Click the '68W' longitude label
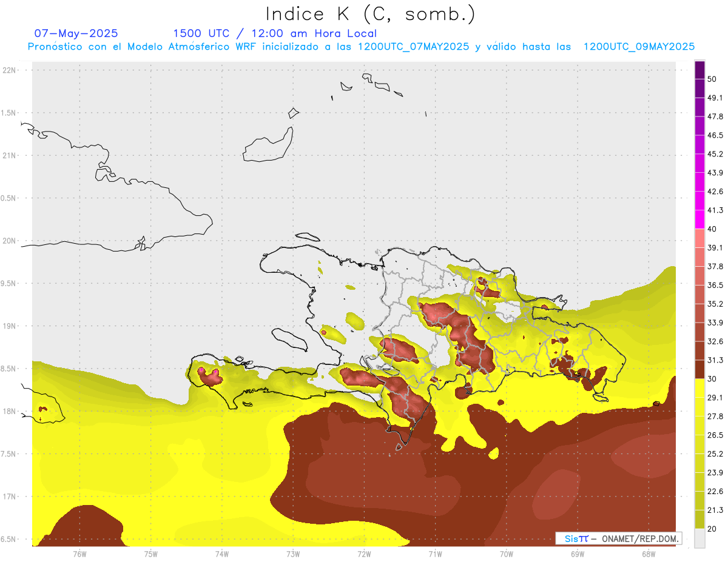 [649, 554]
